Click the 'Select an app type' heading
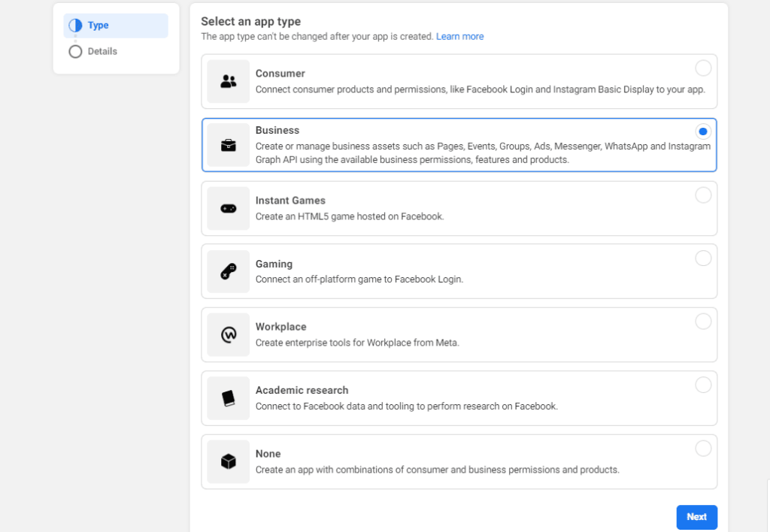Image resolution: width=770 pixels, height=532 pixels. (250, 22)
